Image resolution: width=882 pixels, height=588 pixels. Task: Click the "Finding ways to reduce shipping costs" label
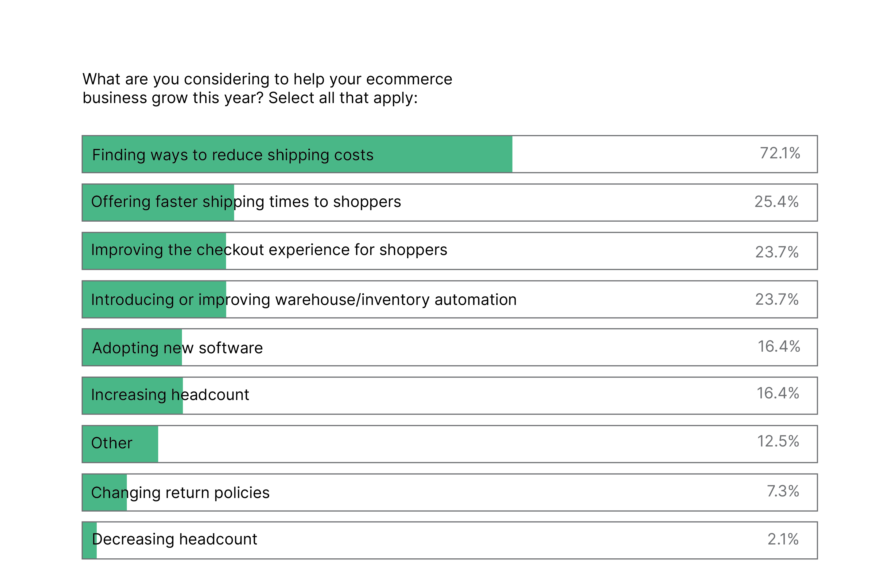[233, 155]
